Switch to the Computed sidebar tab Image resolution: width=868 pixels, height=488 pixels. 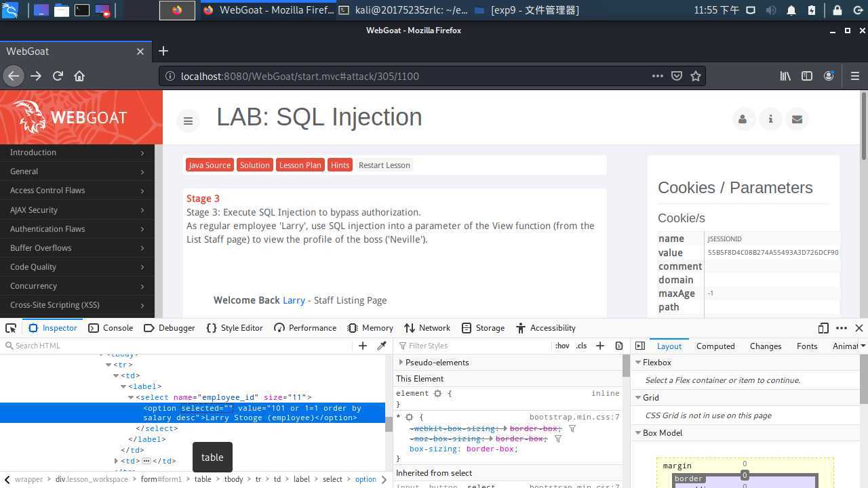[715, 346]
